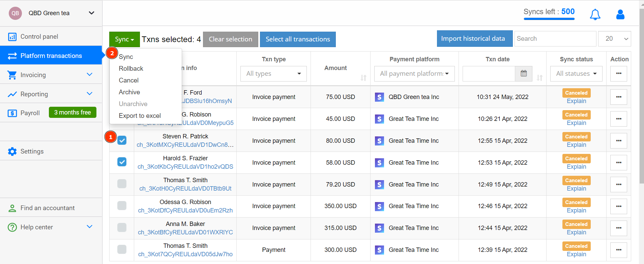
Task: Click the Reporting chart icon
Action: tap(12, 94)
